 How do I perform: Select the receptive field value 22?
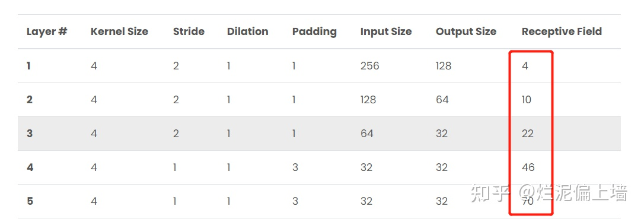528,134
